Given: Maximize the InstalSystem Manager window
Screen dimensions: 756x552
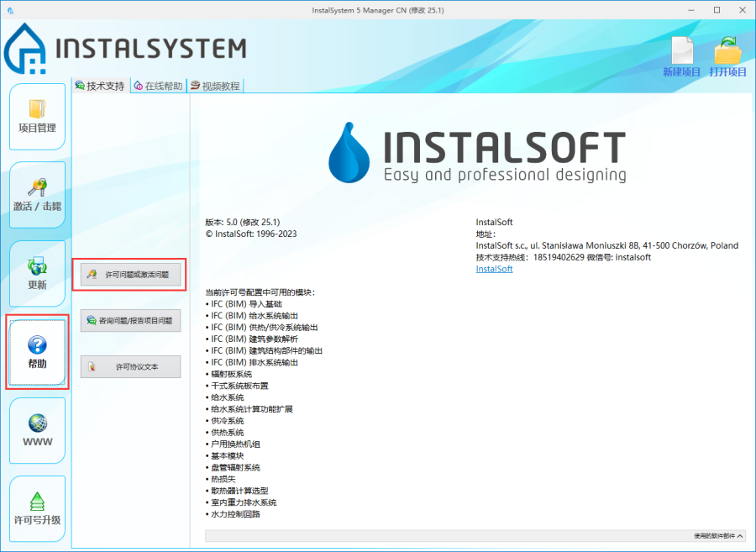Looking at the screenshot, I should pyautogui.click(x=717, y=10).
